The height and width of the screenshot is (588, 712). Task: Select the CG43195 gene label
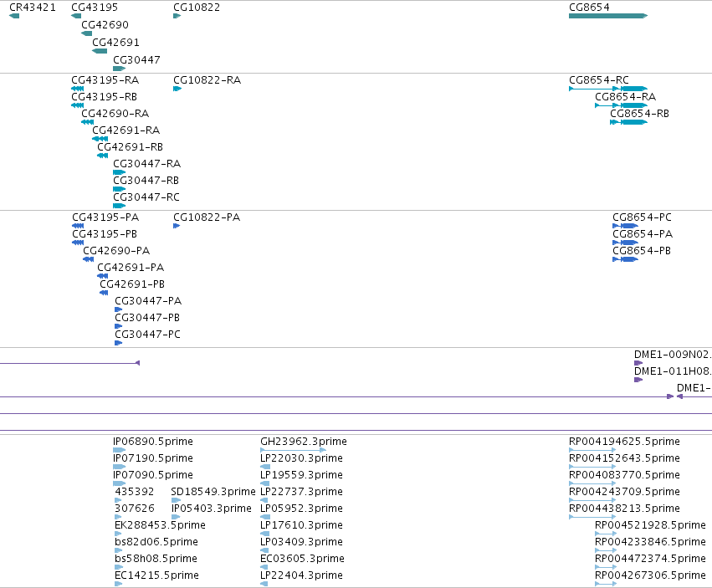point(95,8)
